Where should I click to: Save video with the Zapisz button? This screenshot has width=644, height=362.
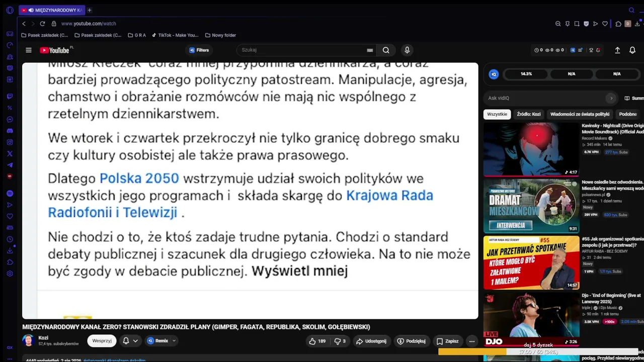(x=447, y=341)
